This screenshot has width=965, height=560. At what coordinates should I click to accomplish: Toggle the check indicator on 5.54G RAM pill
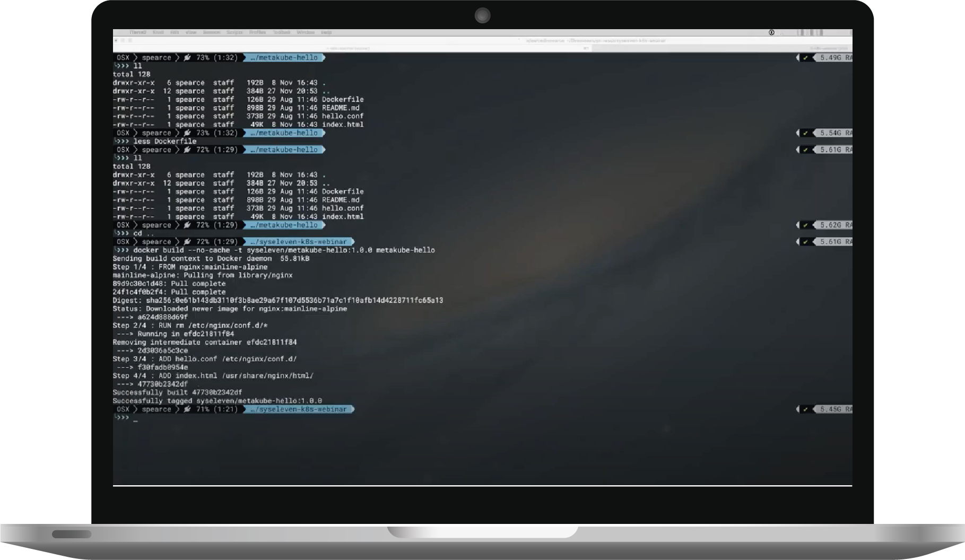pyautogui.click(x=805, y=133)
